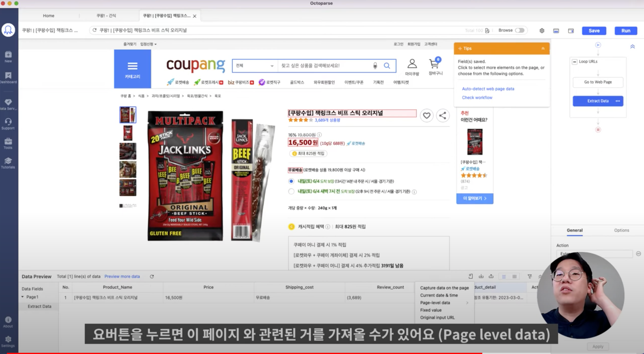
Task: Close the current Coupang task tab
Action: click(195, 16)
